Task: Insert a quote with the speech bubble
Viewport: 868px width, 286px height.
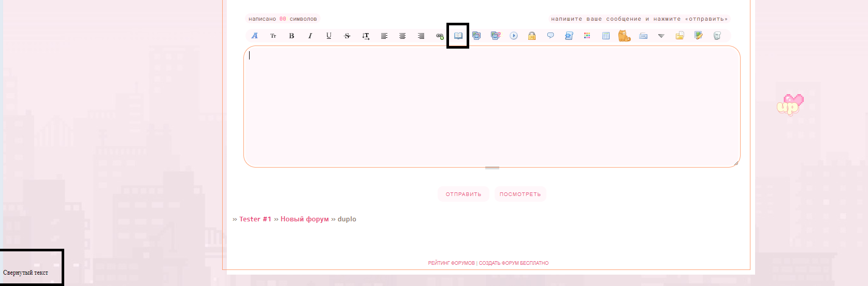Action: [x=551, y=36]
